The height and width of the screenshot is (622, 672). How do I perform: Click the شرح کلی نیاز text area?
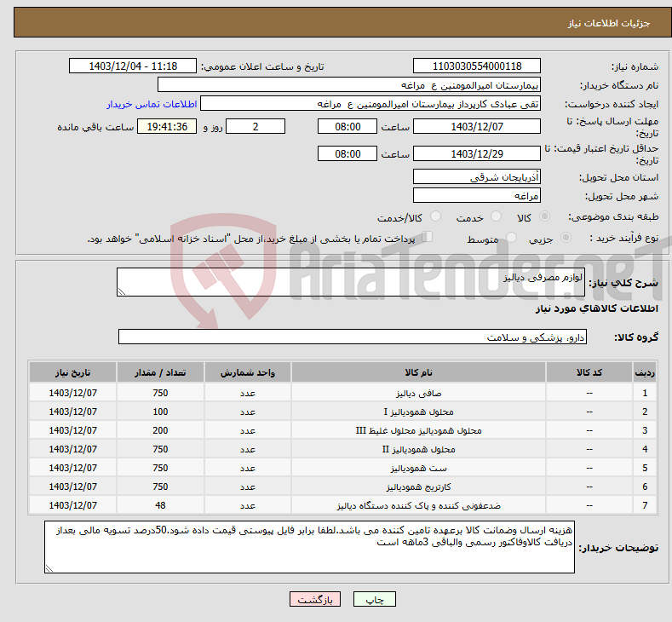pyautogui.click(x=351, y=282)
